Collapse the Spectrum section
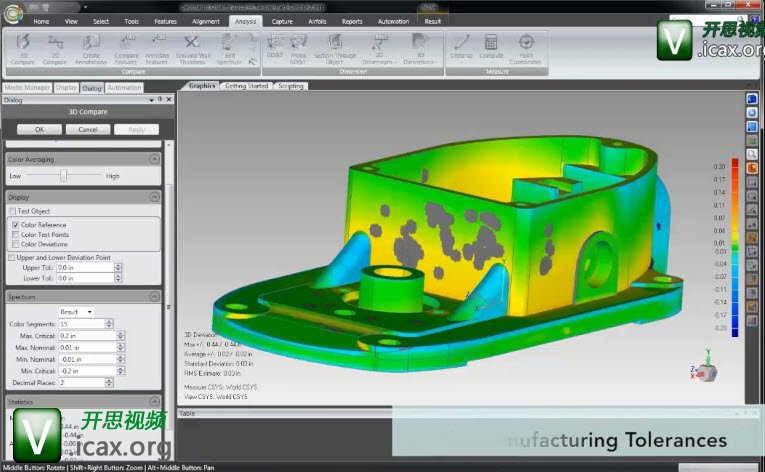Screen dimensions: 765x472 [x=155, y=297]
